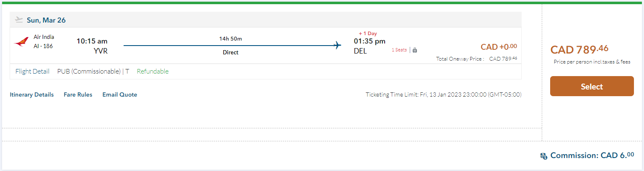644x171 pixels.
Task: Click the AI - 186 flight number
Action: click(43, 46)
